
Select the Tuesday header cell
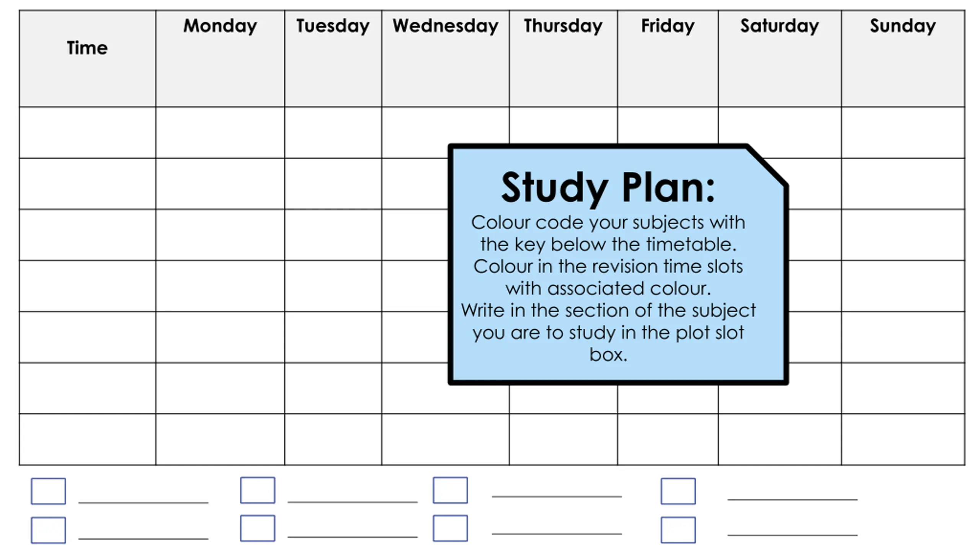[333, 59]
